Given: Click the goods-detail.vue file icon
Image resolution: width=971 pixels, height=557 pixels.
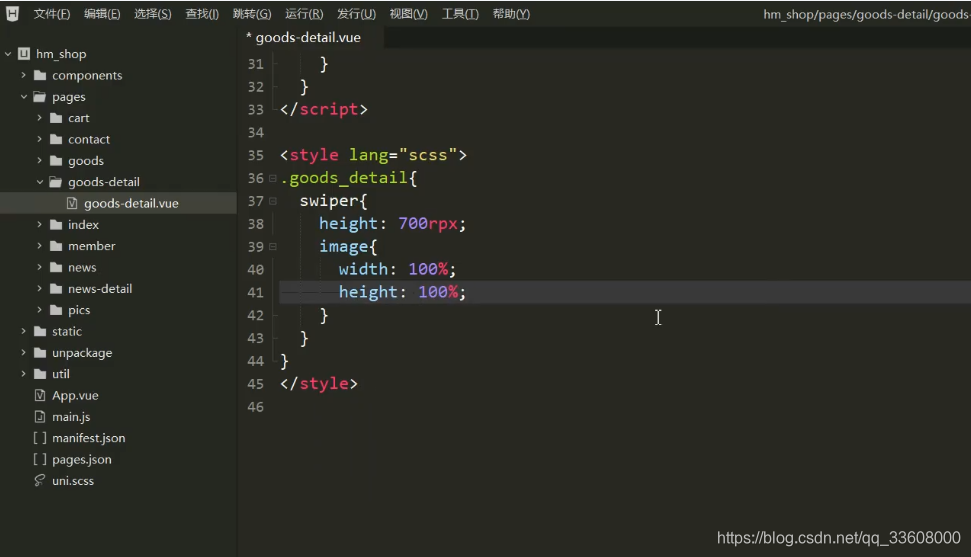Looking at the screenshot, I should click(x=72, y=203).
